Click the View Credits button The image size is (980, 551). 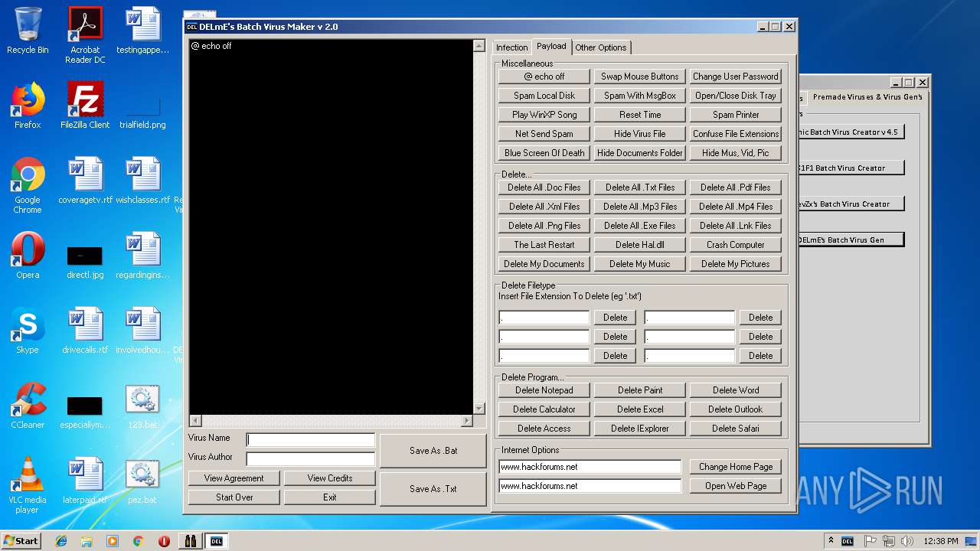tap(330, 478)
